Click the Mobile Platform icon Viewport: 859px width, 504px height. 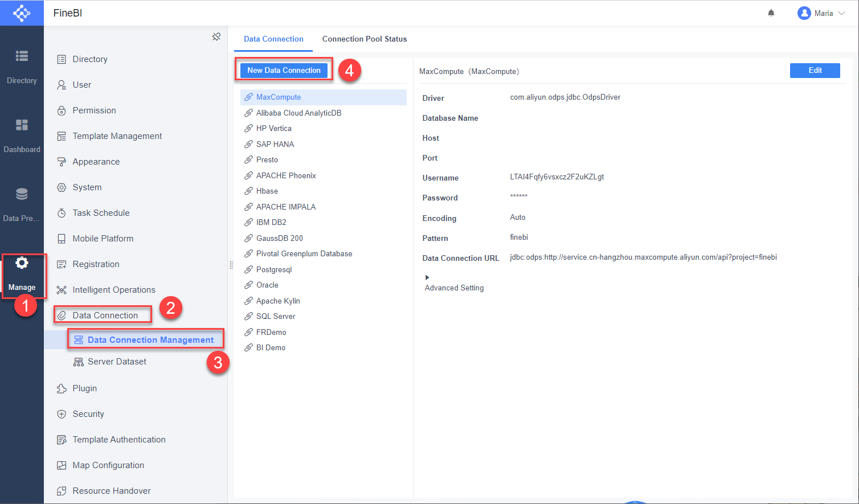(x=62, y=239)
